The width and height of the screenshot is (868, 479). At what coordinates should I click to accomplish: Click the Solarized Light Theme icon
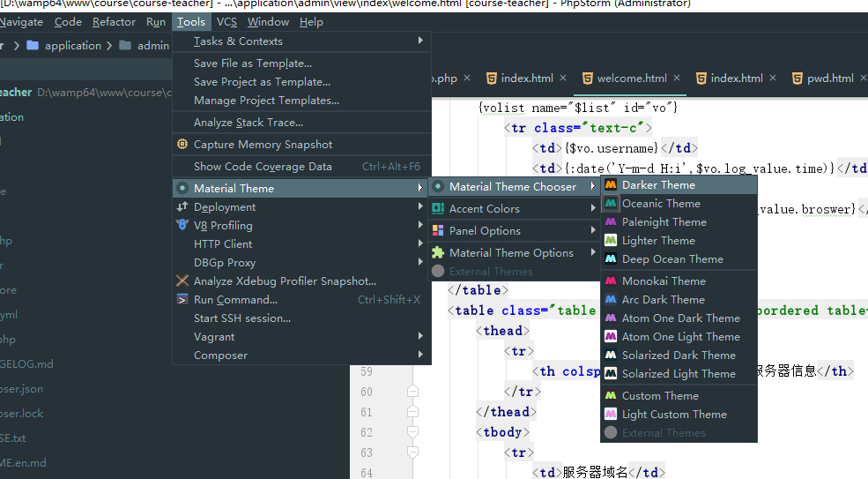611,374
